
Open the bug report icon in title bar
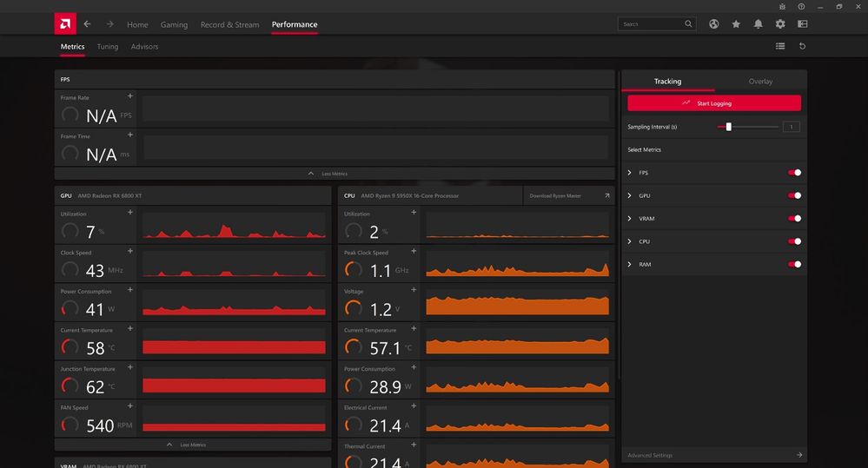point(782,7)
